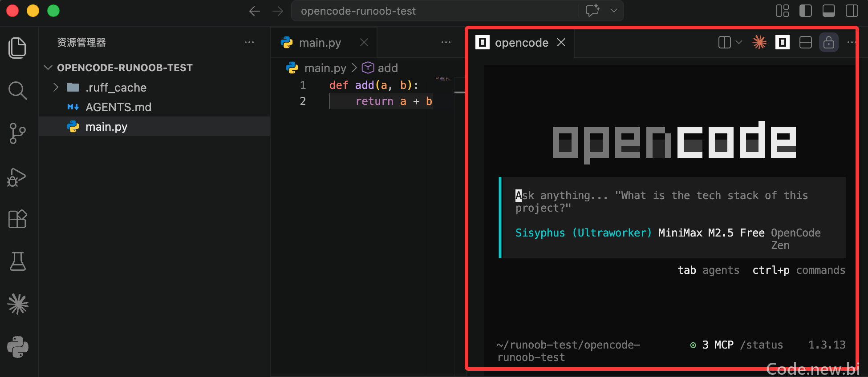Open the Extensions view
Viewport: 868px width, 377px height.
17,219
